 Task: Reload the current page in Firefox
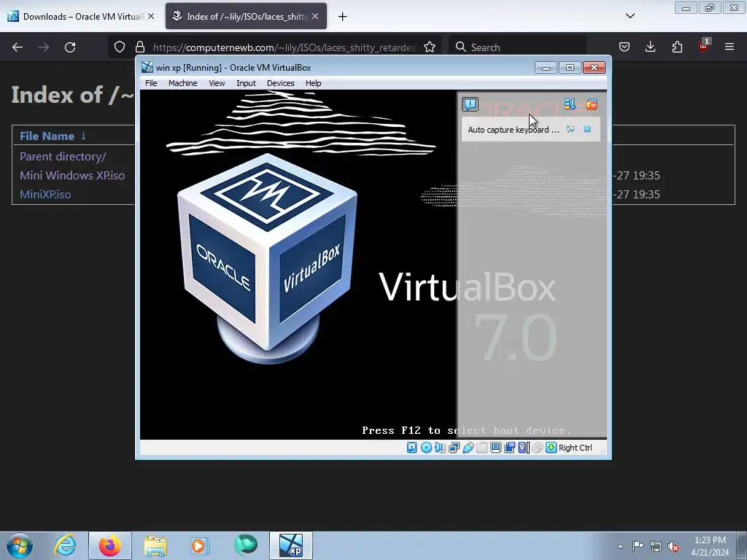70,47
